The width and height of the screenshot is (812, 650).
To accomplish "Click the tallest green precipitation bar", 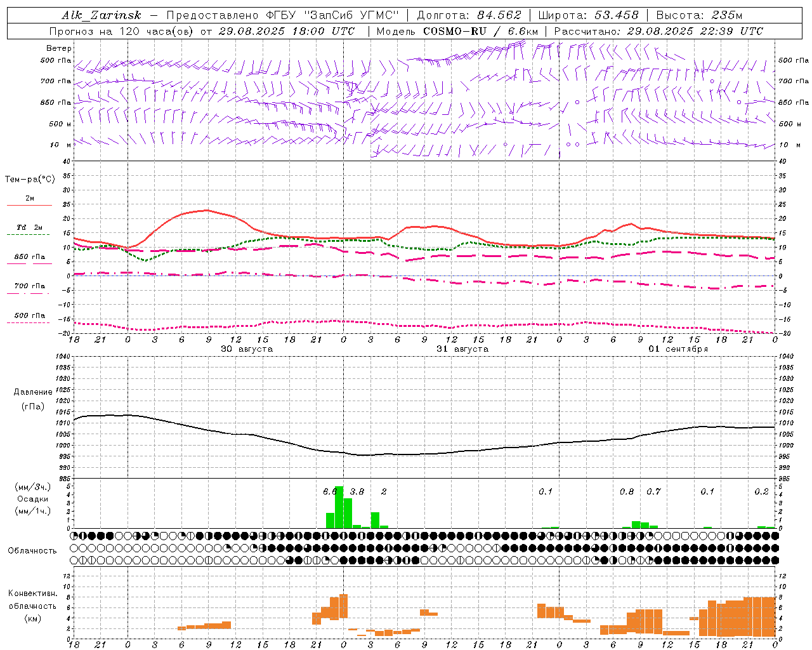I will tap(339, 507).
